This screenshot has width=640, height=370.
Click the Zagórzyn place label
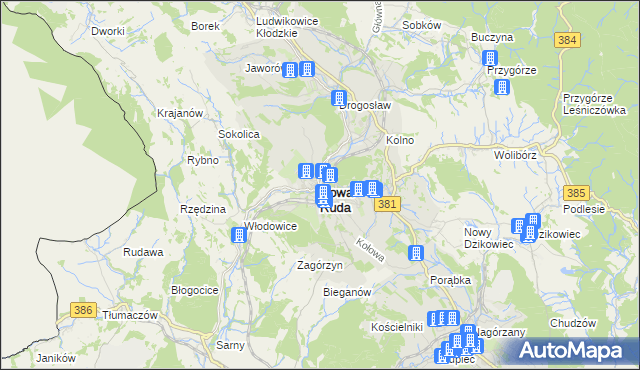point(320,266)
